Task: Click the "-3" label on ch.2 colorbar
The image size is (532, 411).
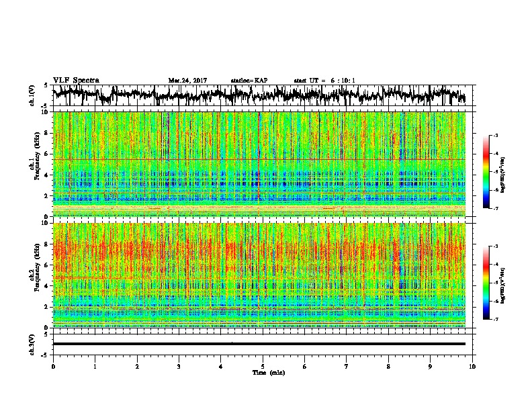Action: [x=495, y=246]
